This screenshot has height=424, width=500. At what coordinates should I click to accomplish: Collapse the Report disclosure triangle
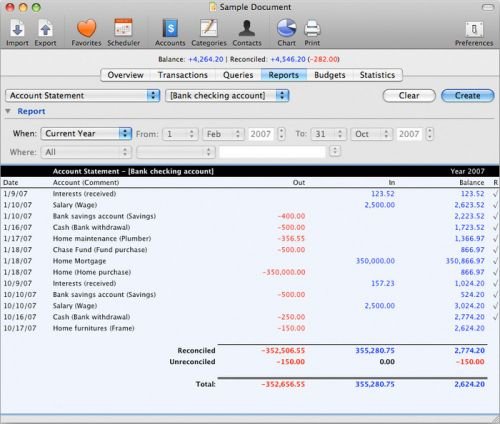coord(8,111)
